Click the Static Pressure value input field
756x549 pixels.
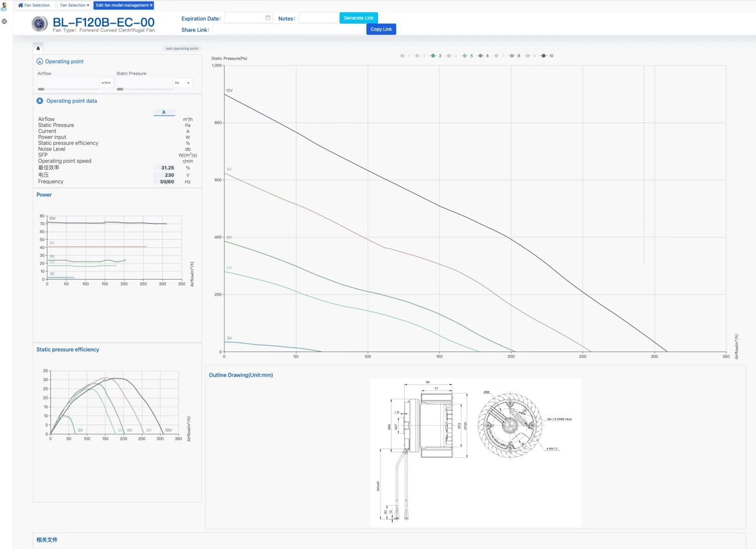coord(145,83)
